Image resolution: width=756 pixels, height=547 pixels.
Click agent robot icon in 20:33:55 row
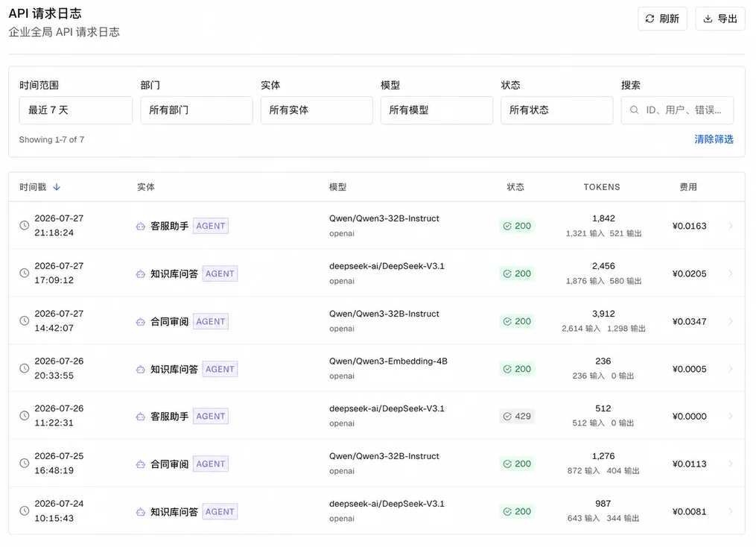click(x=140, y=370)
